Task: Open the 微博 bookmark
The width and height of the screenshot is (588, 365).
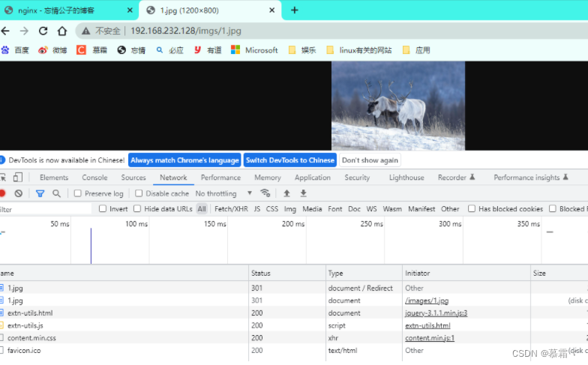Action: tap(52, 50)
